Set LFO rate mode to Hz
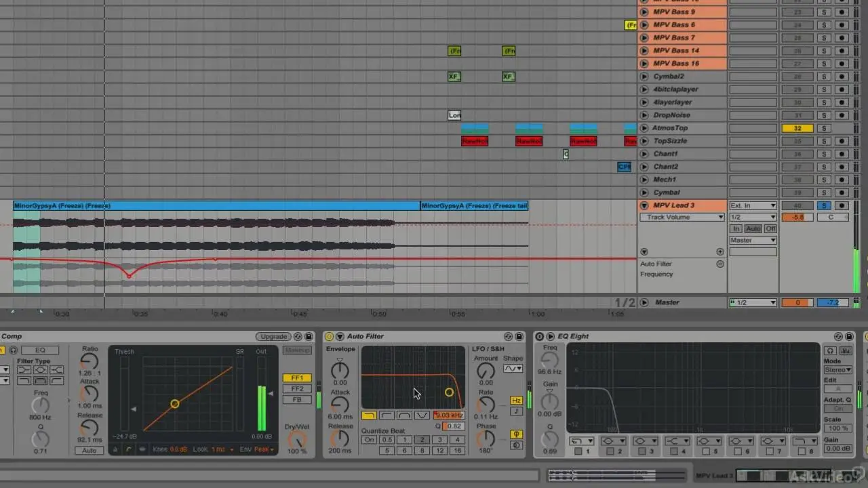This screenshot has height=488, width=868. point(516,401)
